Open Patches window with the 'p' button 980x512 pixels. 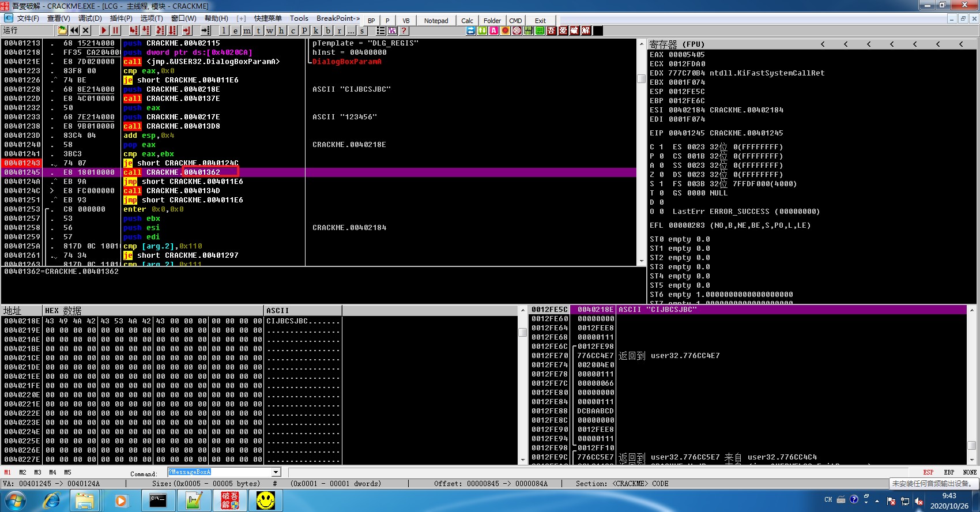(304, 31)
